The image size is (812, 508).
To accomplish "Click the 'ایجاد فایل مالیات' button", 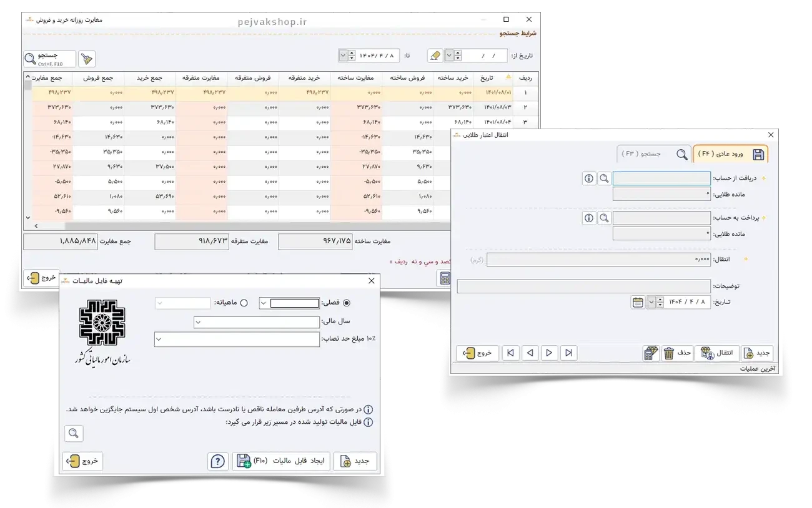I will pyautogui.click(x=281, y=461).
